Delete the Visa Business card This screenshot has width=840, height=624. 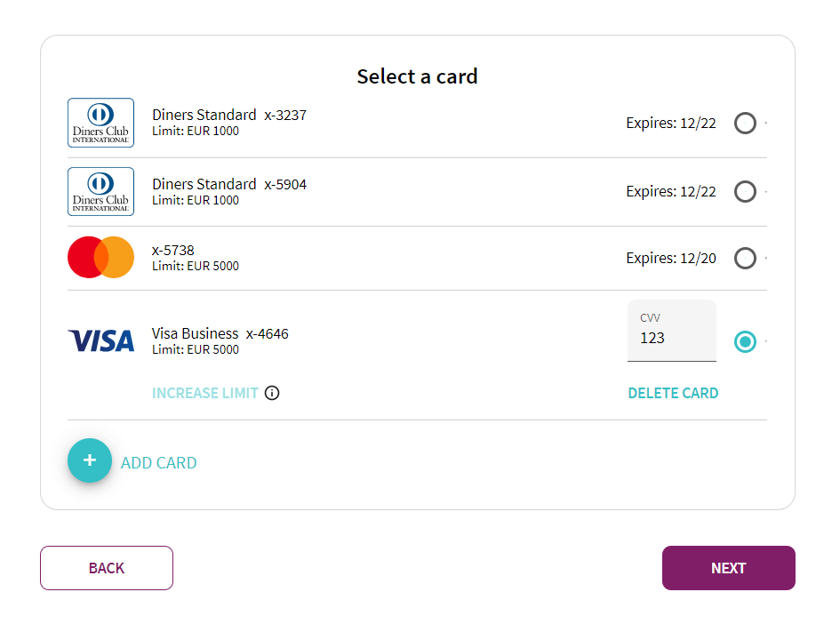(x=673, y=392)
